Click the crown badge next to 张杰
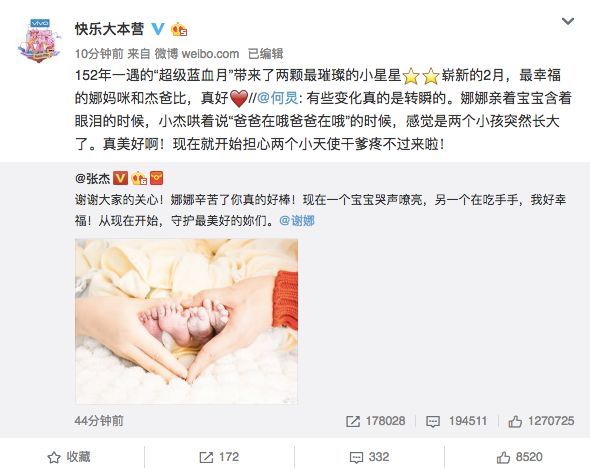Image resolution: width=590 pixels, height=469 pixels. (139, 178)
